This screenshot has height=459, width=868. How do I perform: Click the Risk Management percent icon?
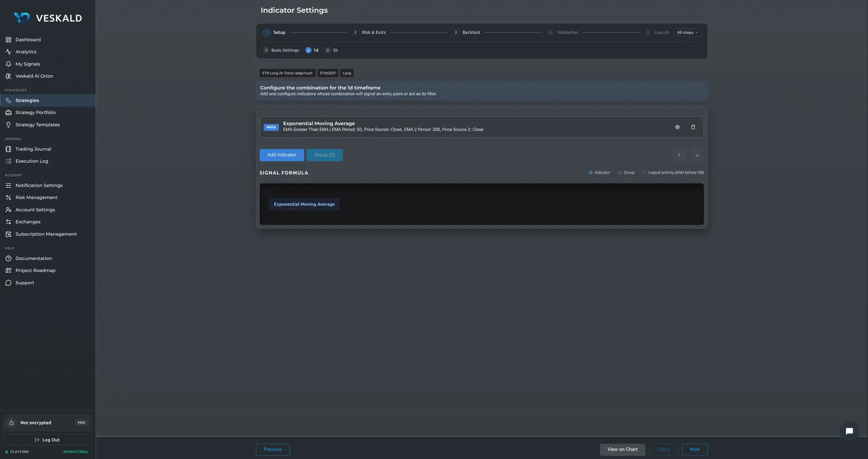tap(8, 198)
